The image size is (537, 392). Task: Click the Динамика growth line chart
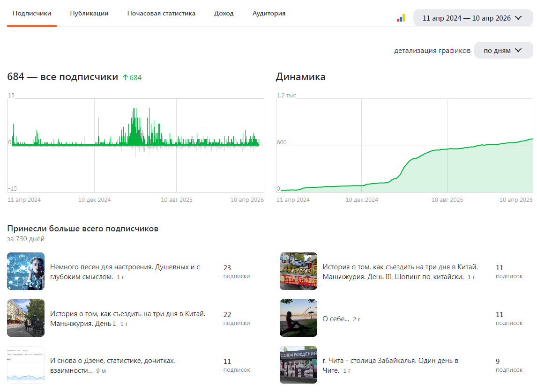[404, 145]
